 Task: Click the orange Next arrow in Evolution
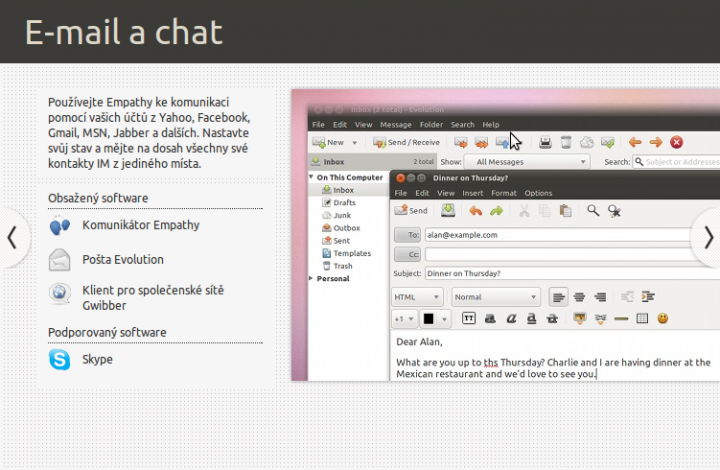click(656, 143)
